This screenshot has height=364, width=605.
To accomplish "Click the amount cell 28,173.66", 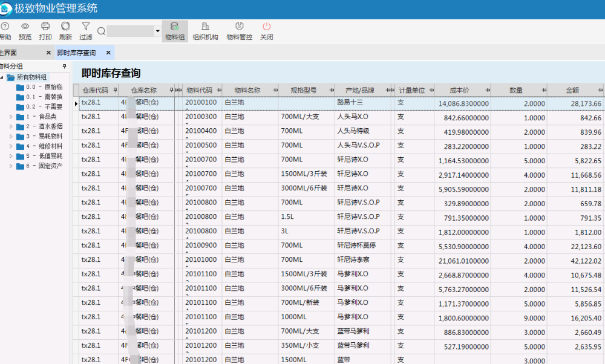I will tap(576, 104).
